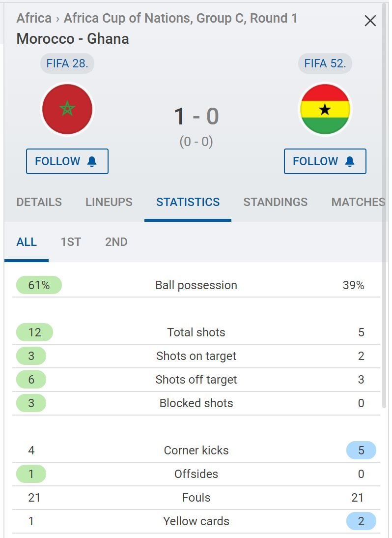Click the Africa breadcrumb link
This screenshot has width=392, height=538.
coord(34,18)
